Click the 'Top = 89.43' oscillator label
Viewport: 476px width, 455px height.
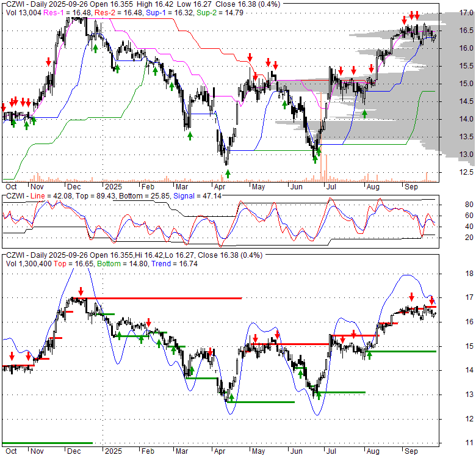[95, 196]
